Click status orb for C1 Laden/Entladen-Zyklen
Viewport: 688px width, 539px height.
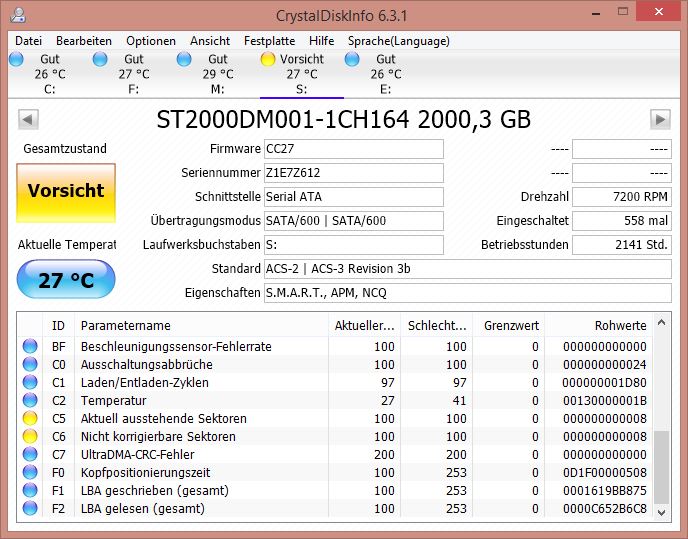(30, 382)
